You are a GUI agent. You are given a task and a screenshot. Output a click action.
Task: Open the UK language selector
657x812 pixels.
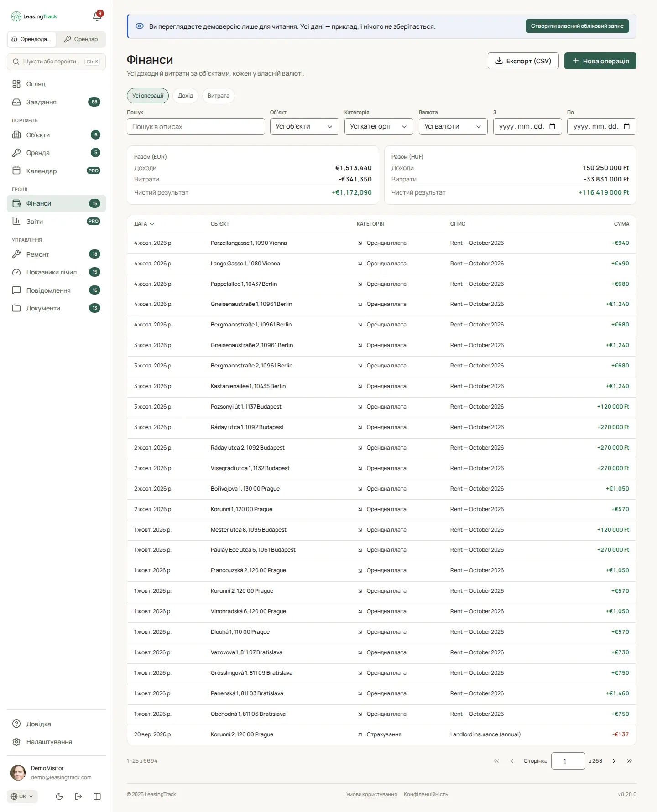click(22, 796)
